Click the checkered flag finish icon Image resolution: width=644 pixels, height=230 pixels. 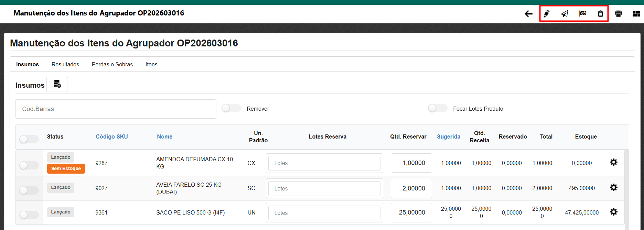(x=582, y=14)
